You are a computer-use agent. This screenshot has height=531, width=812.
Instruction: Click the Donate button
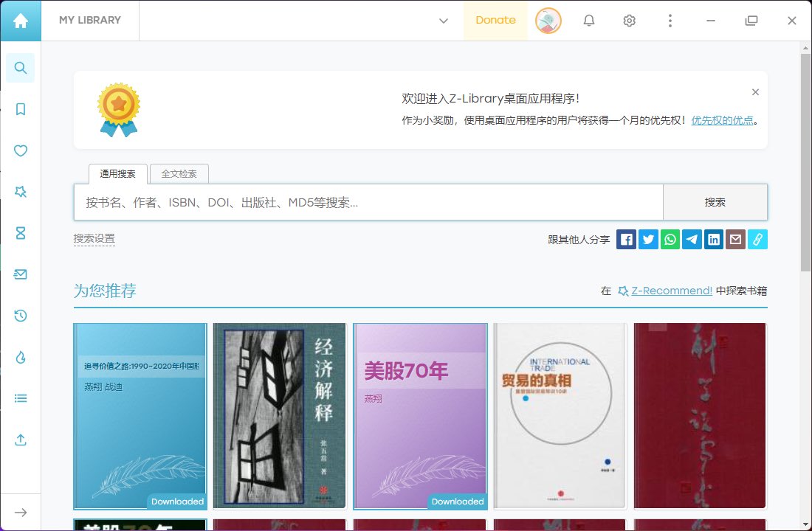pos(495,20)
